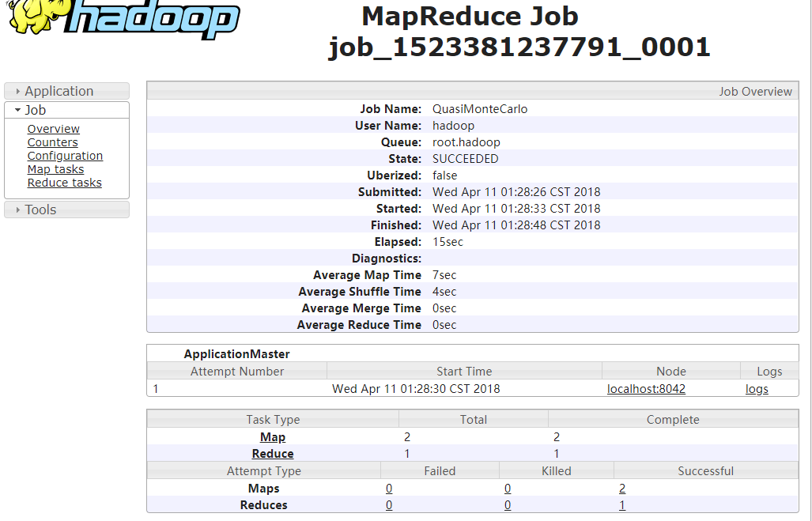The image size is (812, 521).
Task: Open the localhost:8042 node link
Action: [646, 389]
